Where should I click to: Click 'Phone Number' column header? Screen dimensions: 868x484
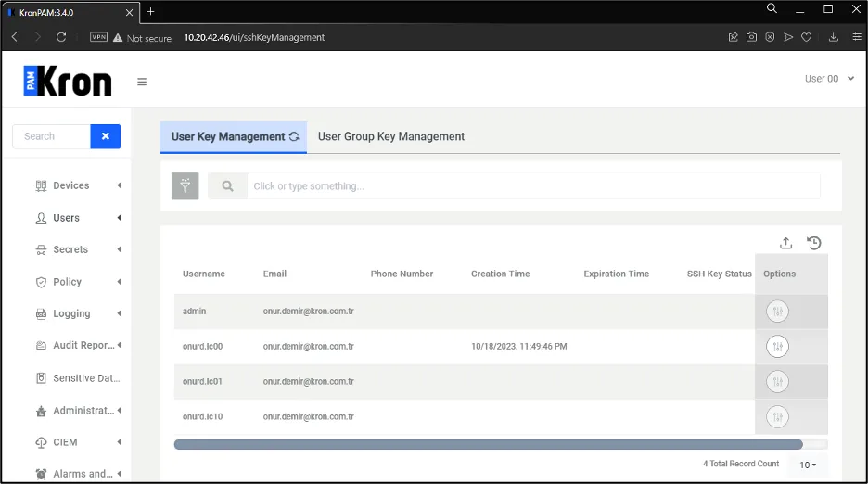pyautogui.click(x=402, y=274)
